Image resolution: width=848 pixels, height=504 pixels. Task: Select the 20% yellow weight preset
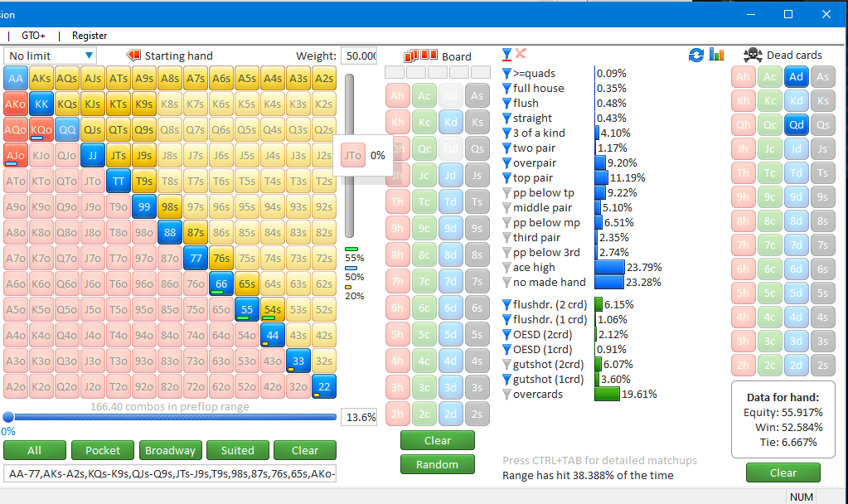click(x=354, y=292)
